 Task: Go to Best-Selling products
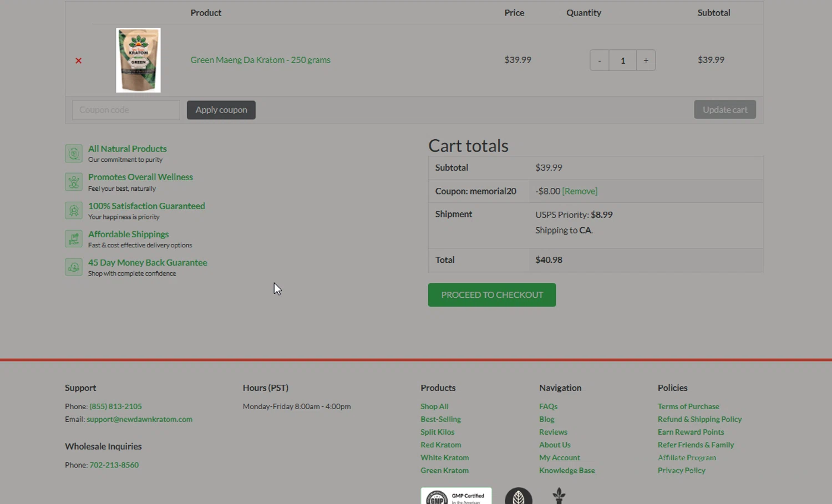click(440, 419)
